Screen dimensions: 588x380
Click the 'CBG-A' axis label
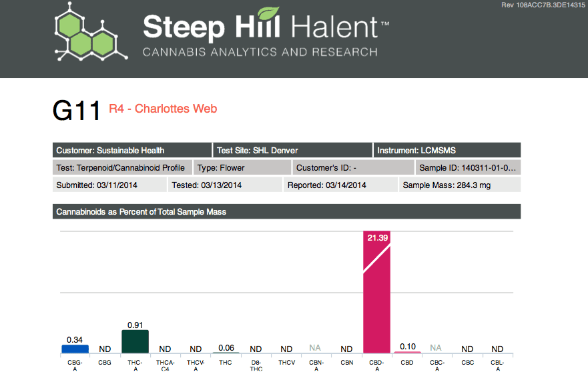click(75, 365)
